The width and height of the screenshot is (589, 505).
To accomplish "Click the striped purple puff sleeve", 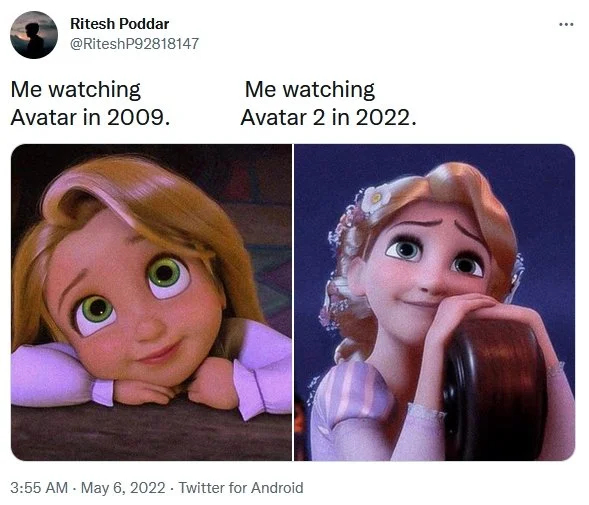I will click(353, 391).
